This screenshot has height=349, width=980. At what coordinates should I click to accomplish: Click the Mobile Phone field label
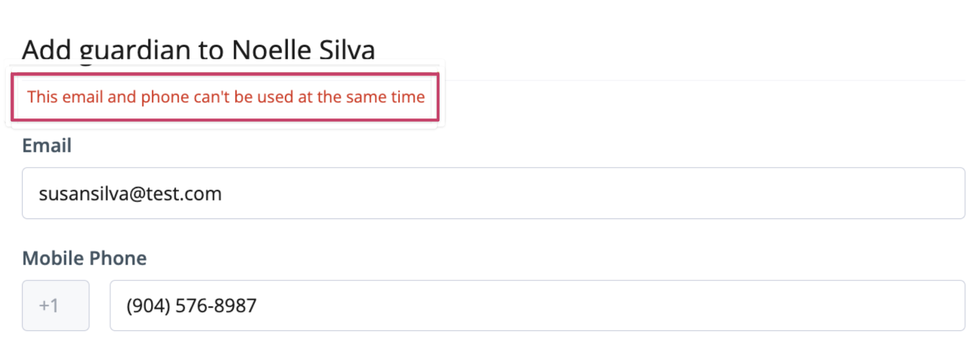click(x=84, y=258)
